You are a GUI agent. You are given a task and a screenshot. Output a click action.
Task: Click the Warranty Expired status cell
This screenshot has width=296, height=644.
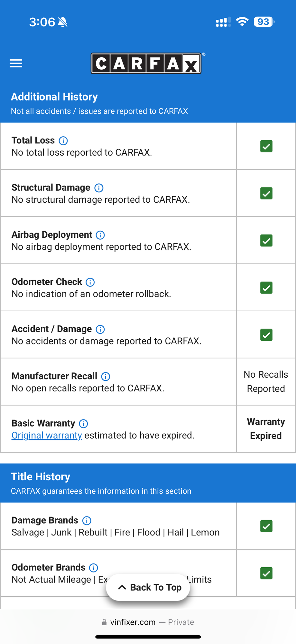point(266,429)
